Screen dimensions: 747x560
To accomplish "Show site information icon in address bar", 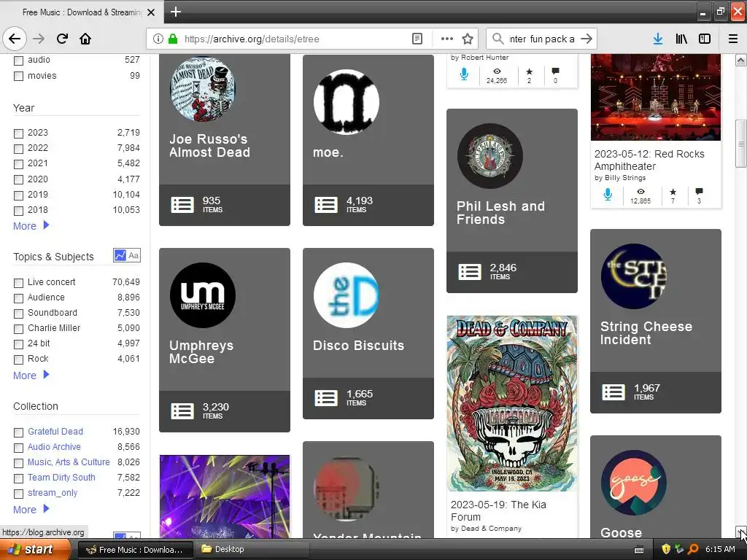I will point(158,39).
